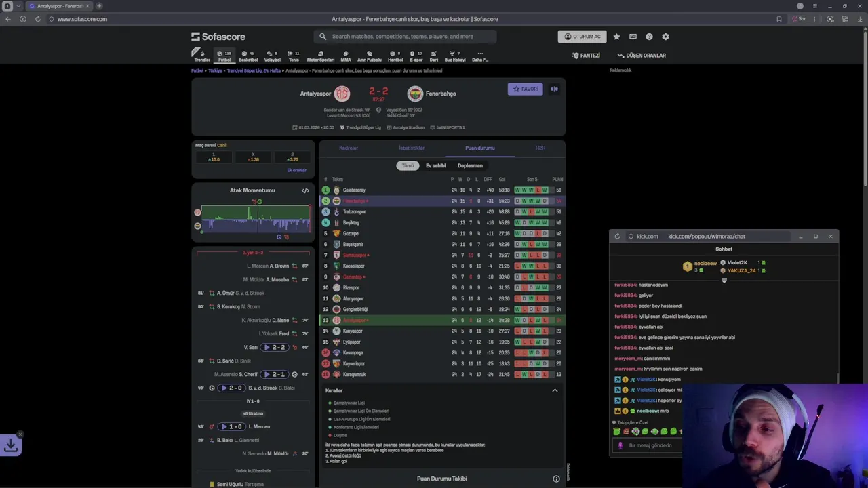868x488 pixels.
Task: Select the Ev sahibi standings filter
Action: [x=436, y=165]
